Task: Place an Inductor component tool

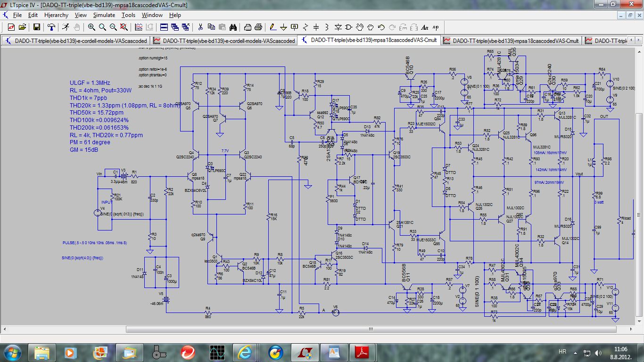Action: [x=327, y=27]
